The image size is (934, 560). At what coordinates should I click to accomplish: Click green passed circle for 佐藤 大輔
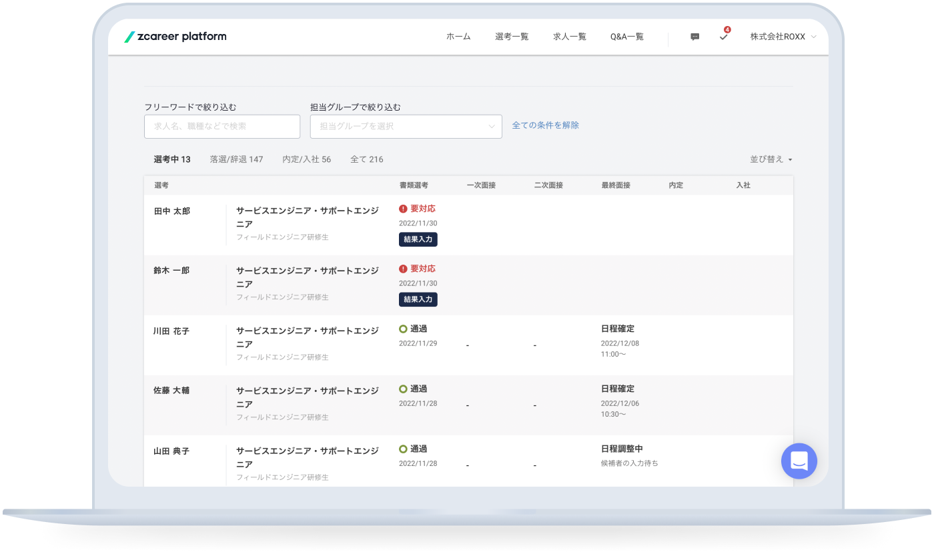point(403,389)
